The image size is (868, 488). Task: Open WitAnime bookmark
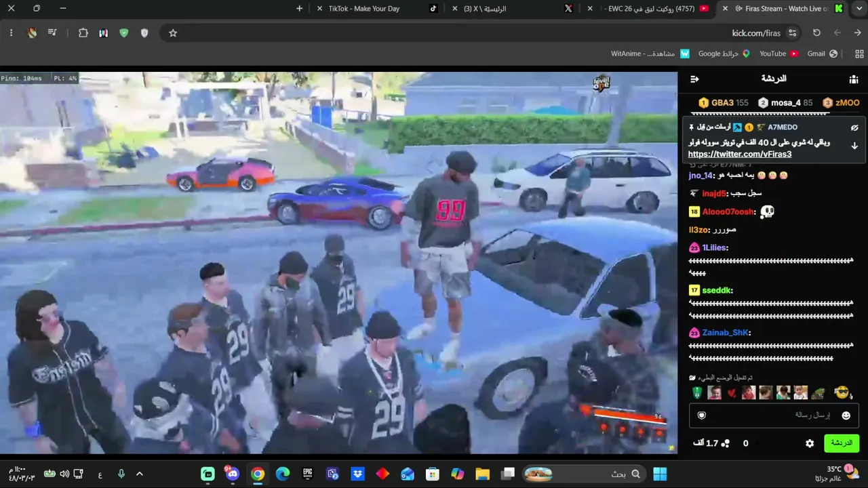click(650, 54)
